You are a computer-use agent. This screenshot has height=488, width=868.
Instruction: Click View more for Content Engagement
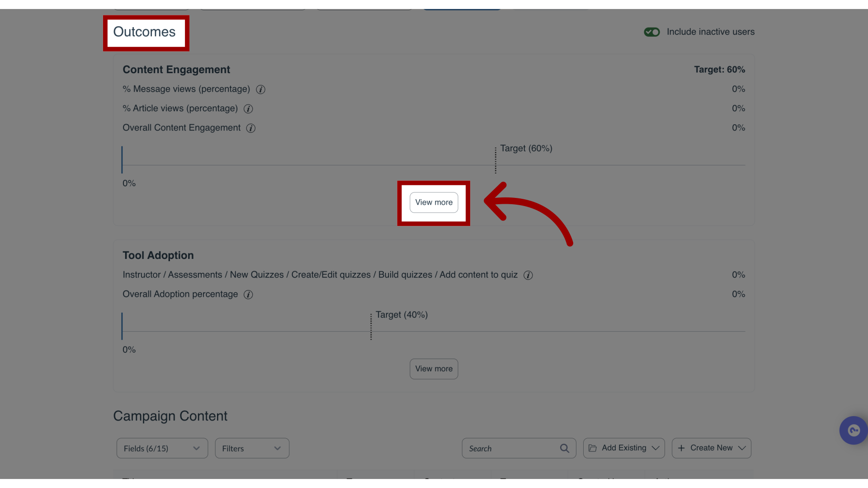(434, 202)
